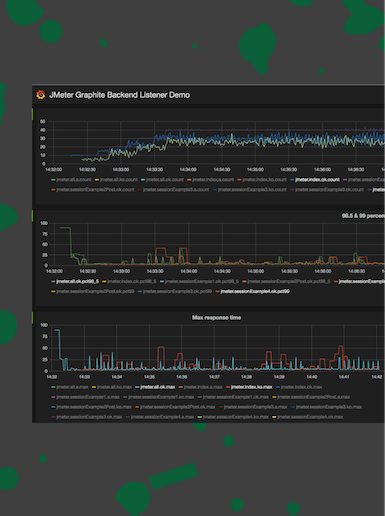Click the jmeter.sessionExample3.ok.count legend label
The width and height of the screenshot is (385, 516).
pos(329,190)
